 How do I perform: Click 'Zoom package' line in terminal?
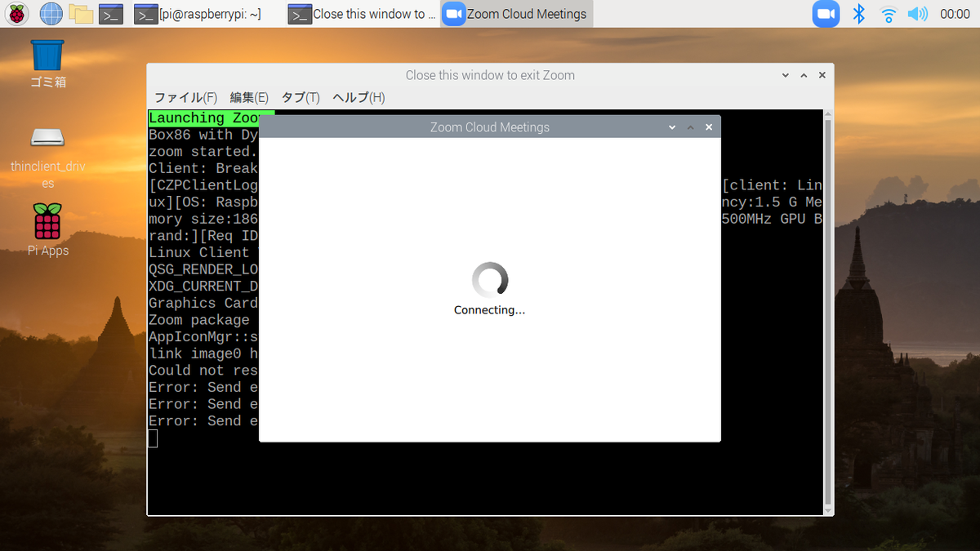point(199,320)
